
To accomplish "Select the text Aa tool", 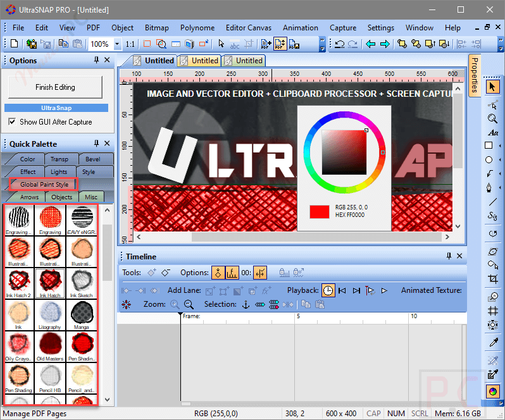I will pyautogui.click(x=492, y=132).
